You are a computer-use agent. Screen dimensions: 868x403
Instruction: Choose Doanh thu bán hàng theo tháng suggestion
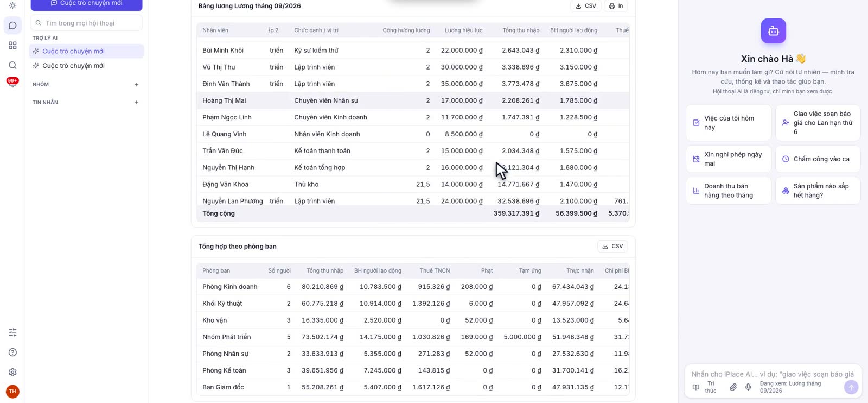point(729,191)
